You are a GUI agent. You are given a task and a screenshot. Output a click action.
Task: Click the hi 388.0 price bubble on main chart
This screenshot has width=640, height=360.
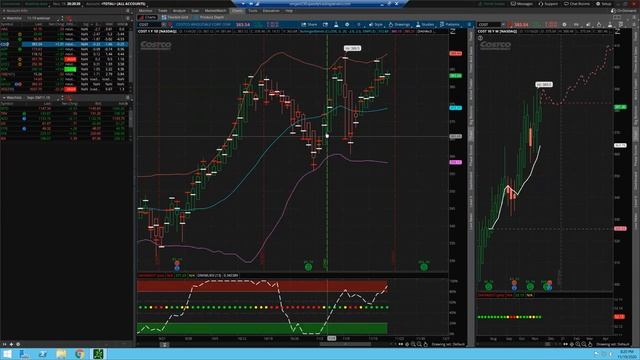point(352,48)
